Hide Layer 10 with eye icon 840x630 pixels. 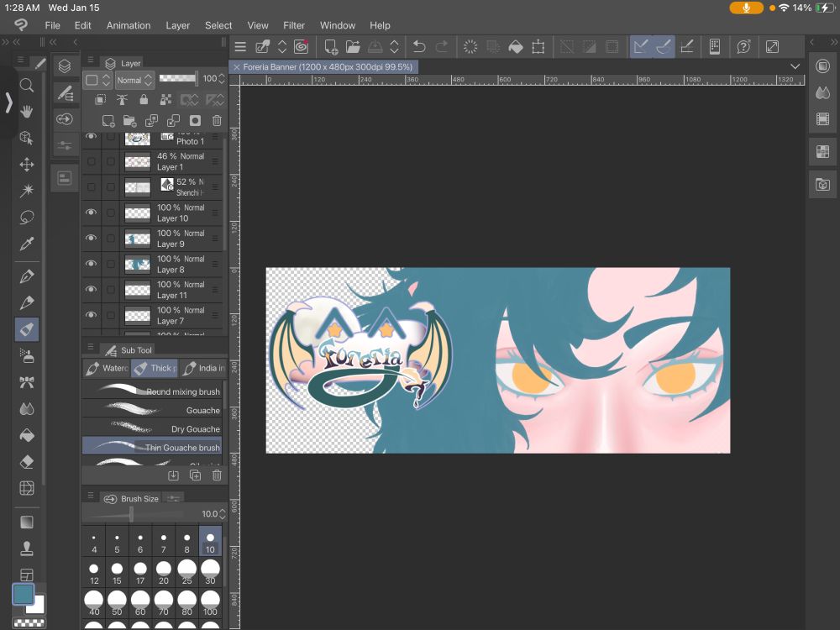(91, 213)
